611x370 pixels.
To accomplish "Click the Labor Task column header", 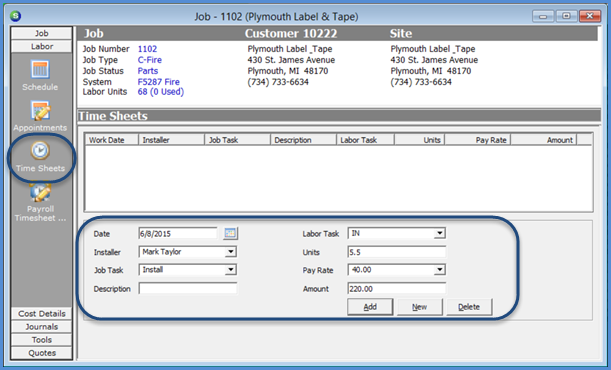I will 365,140.
